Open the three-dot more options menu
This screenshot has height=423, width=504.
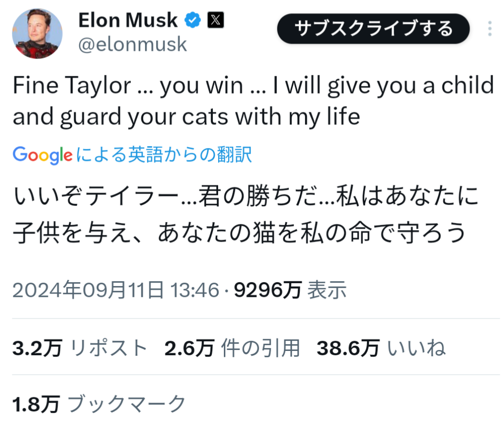[490, 29]
